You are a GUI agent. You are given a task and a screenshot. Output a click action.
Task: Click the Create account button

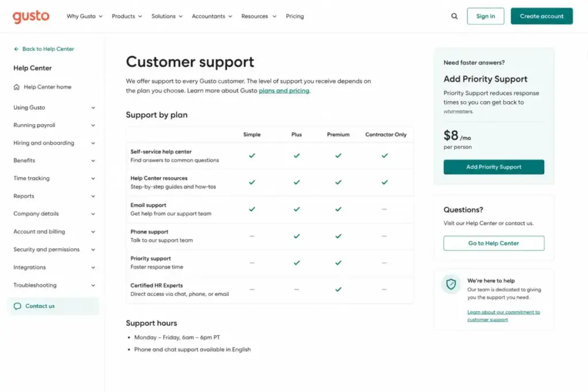(x=541, y=16)
